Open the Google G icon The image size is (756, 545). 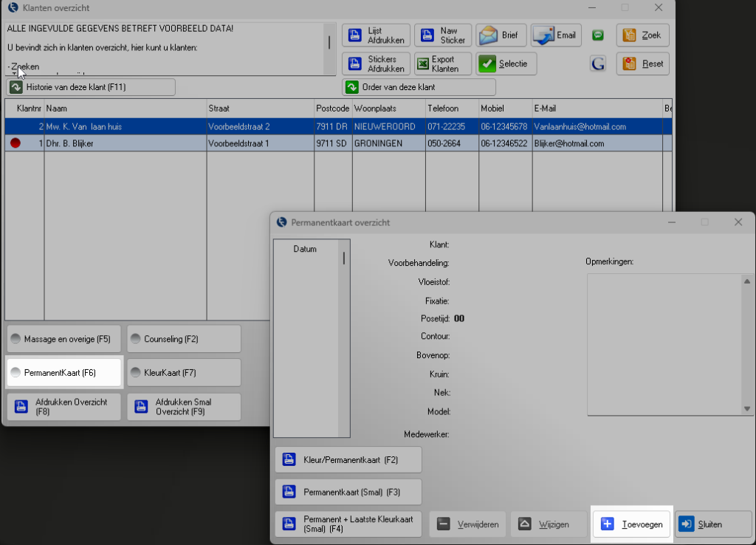(598, 64)
